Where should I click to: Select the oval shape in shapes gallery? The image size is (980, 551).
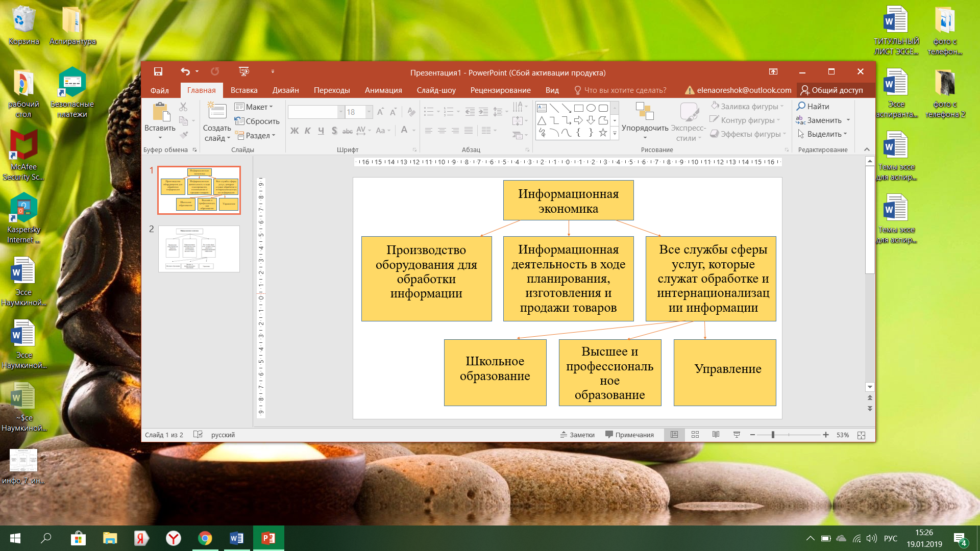[x=591, y=108]
